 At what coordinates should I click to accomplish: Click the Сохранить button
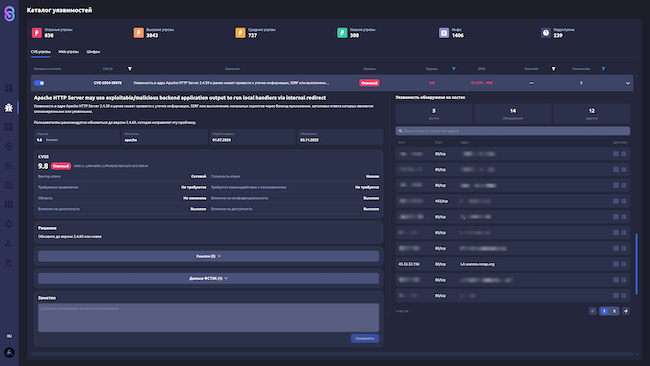coord(365,338)
